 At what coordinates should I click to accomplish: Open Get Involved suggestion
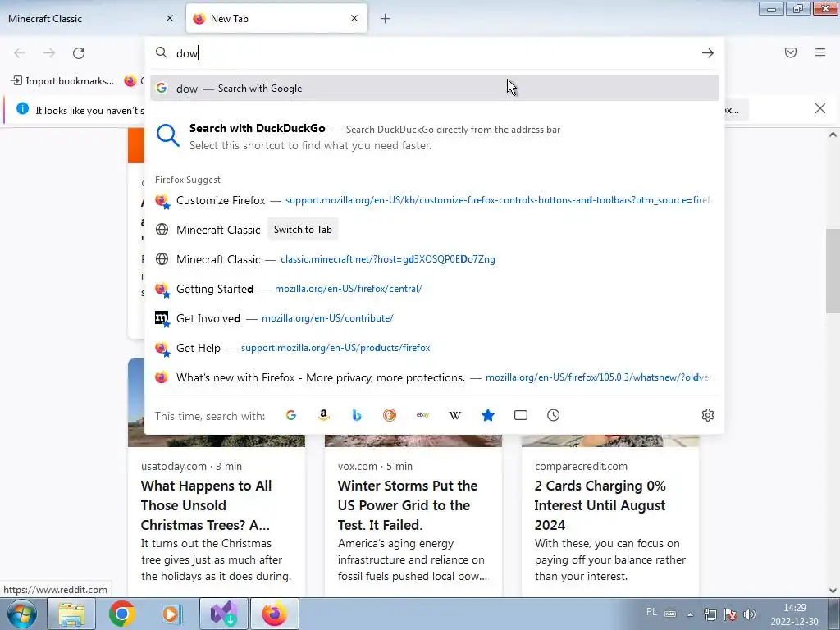click(x=435, y=318)
